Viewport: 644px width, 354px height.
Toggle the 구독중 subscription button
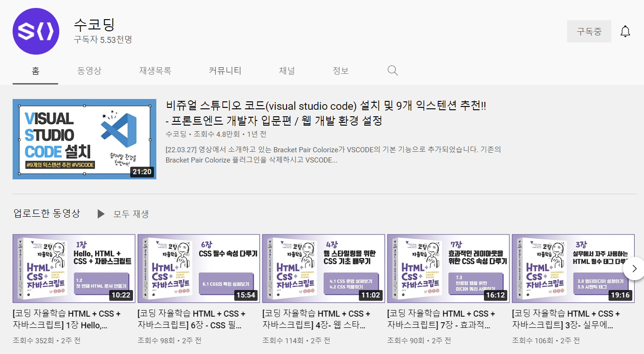tap(589, 32)
